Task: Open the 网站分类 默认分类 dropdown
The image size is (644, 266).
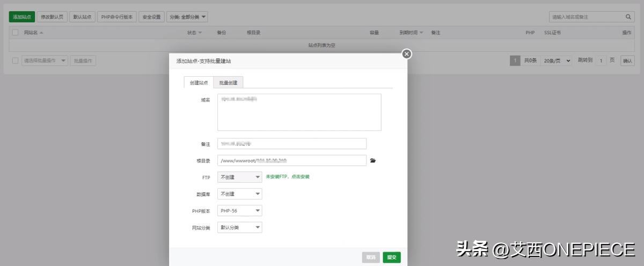Action: tap(240, 227)
